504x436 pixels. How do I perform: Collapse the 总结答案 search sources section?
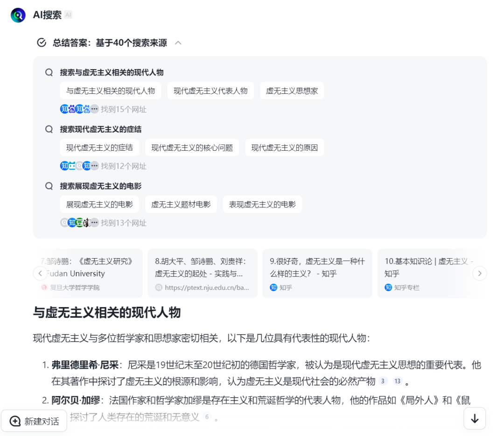(x=178, y=43)
